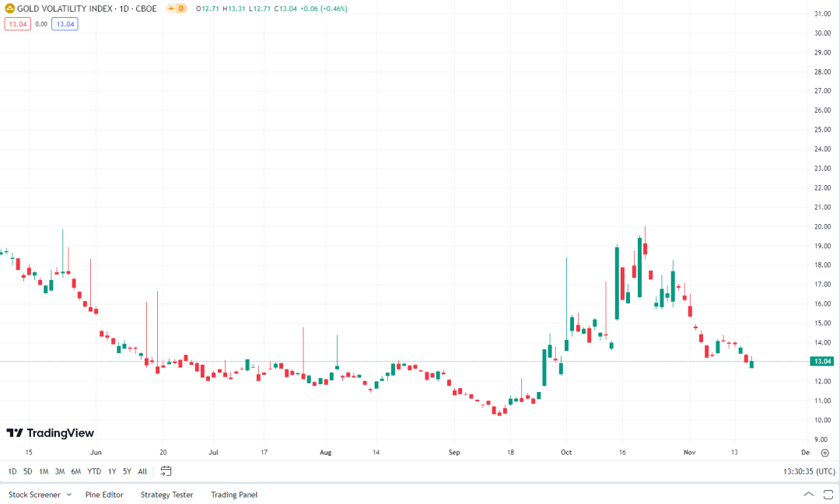Image resolution: width=840 pixels, height=504 pixels.
Task: Open the Pine Editor tab
Action: (104, 495)
